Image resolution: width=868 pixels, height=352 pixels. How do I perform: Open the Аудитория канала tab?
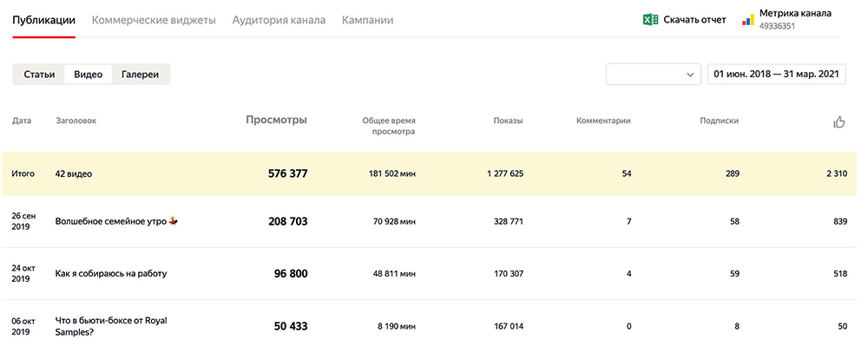pos(279,20)
